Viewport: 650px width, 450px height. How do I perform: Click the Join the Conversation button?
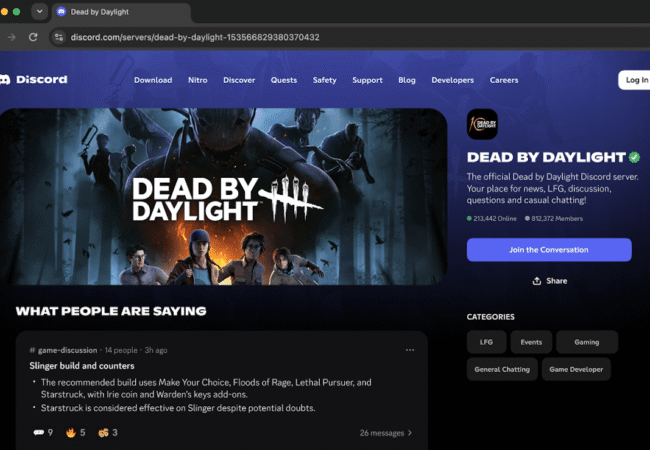549,250
